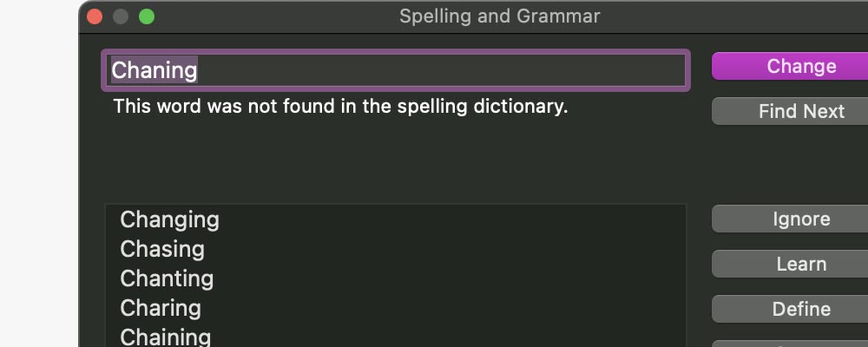Click the light background outside the dialog

click(39, 173)
